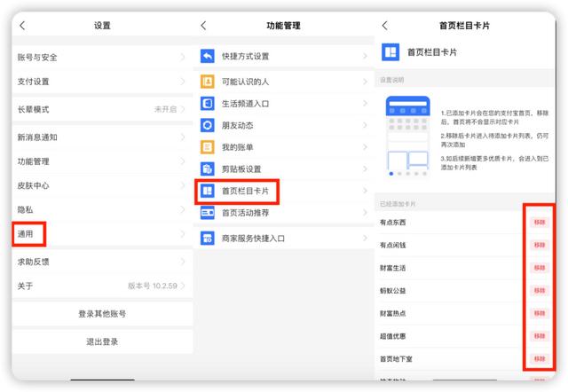The width and height of the screenshot is (568, 392).
Task: Expand chevron beside 皮肤中心
Action: [183, 185]
